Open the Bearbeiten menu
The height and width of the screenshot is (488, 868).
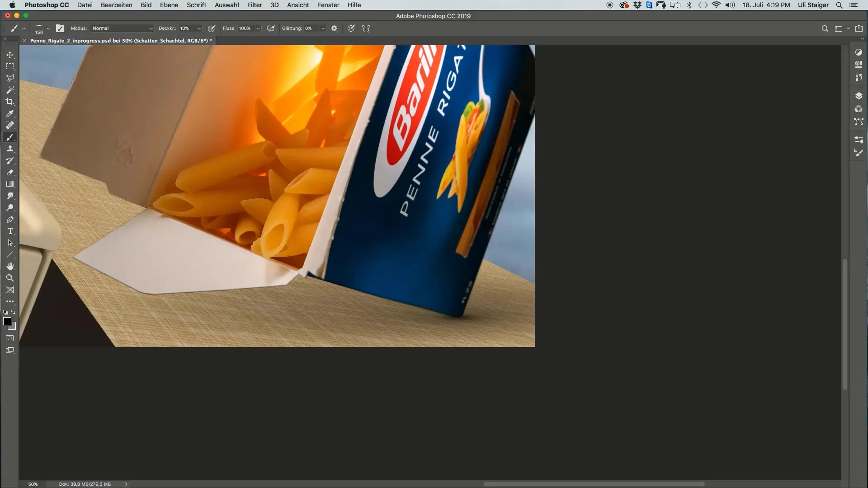click(116, 5)
